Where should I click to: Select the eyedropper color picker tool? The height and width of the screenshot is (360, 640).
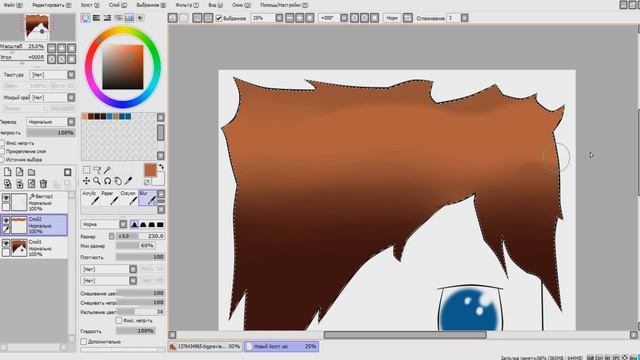coord(128,181)
